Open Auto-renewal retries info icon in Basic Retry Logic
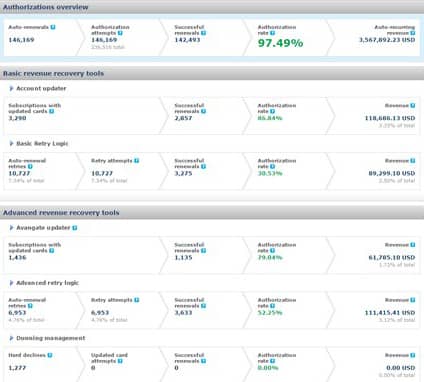 tap(30, 166)
